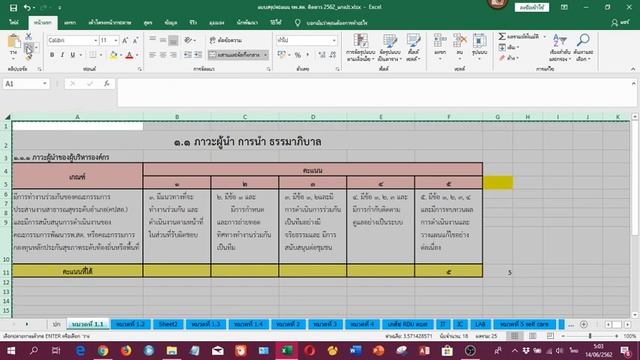The height and width of the screenshot is (360, 640).
Task: Click the Undo arrow icon
Action: (27, 7)
